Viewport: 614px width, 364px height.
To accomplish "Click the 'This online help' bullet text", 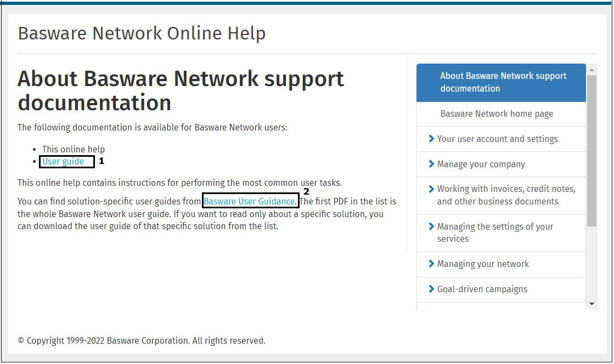I will tap(73, 149).
